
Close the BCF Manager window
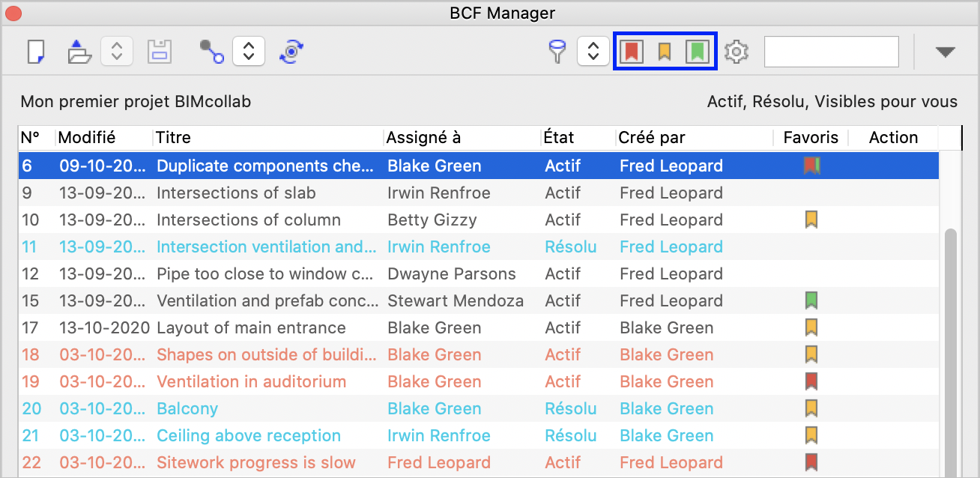pyautogui.click(x=13, y=13)
